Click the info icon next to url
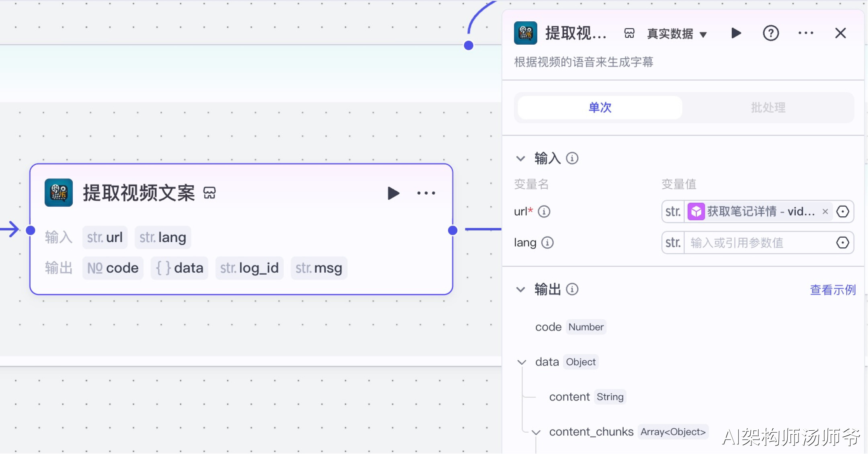Image resolution: width=868 pixels, height=454 pixels. 544,212
